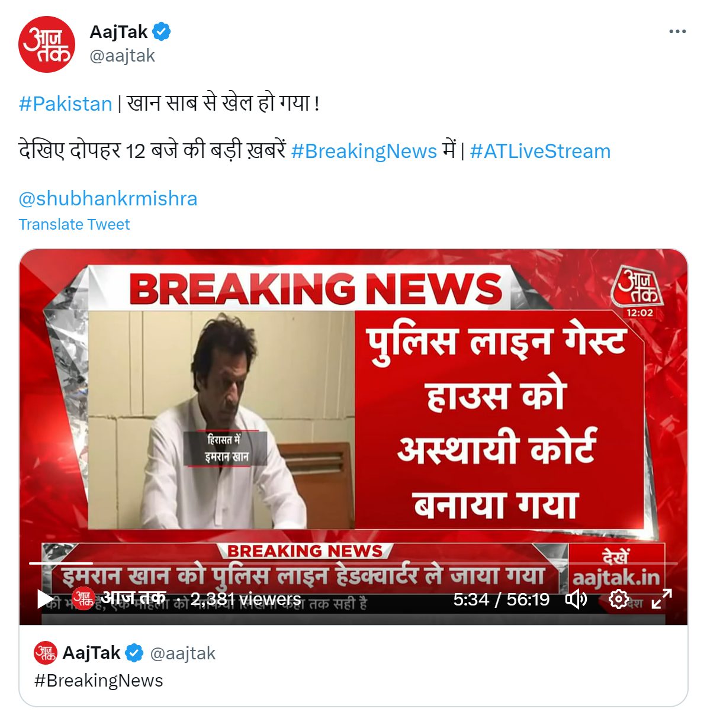
Task: Click the small AajTak avatar in quoted card
Action: coord(46,653)
